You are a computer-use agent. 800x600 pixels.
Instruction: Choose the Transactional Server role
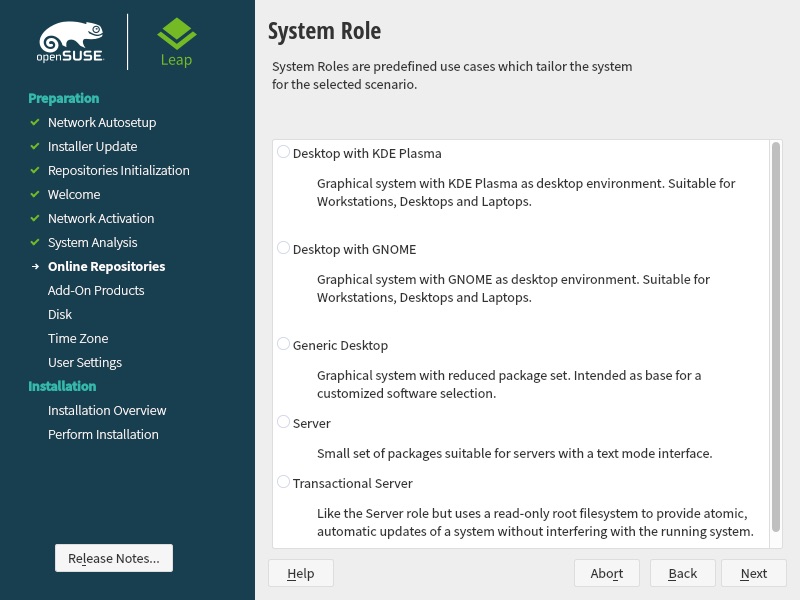(x=284, y=482)
